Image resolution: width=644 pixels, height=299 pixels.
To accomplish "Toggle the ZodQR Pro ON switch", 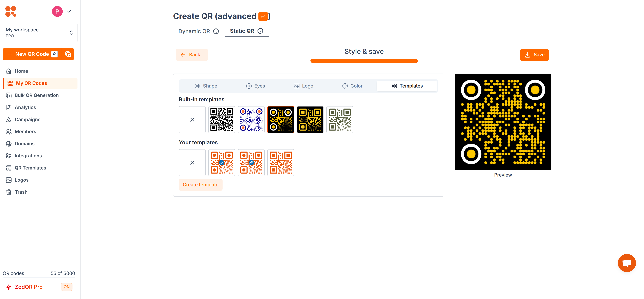I will pyautogui.click(x=67, y=287).
